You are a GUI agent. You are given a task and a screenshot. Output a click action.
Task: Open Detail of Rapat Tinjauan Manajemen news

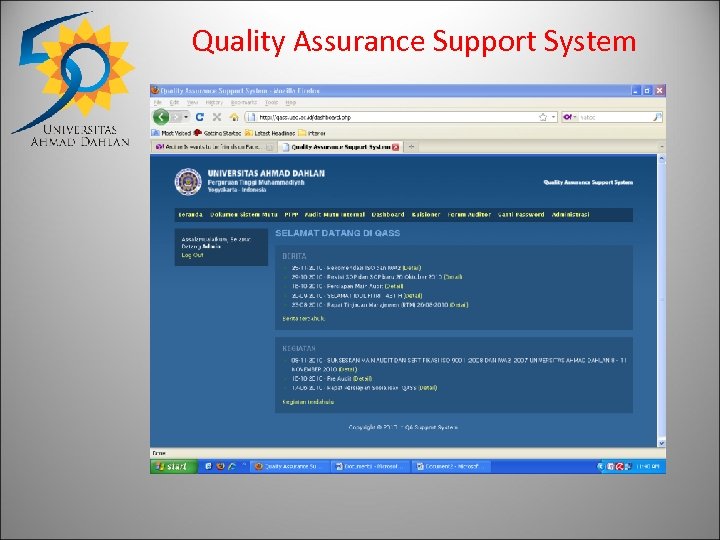(x=459, y=305)
